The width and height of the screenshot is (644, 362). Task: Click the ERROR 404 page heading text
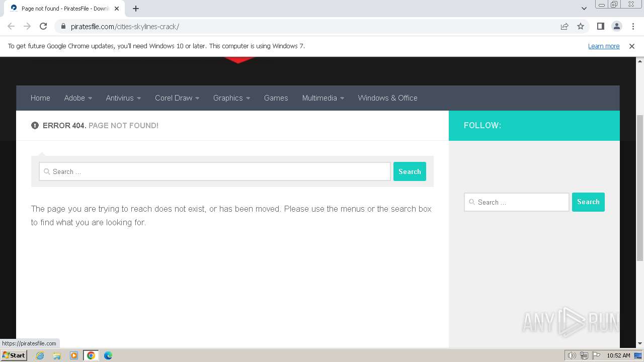click(x=101, y=126)
